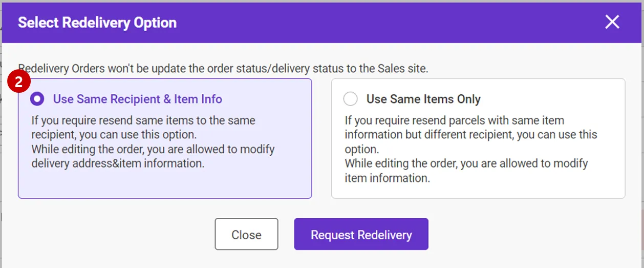Click the Use Same Items Only label text
Viewport: 644px width, 268px height.
point(423,99)
